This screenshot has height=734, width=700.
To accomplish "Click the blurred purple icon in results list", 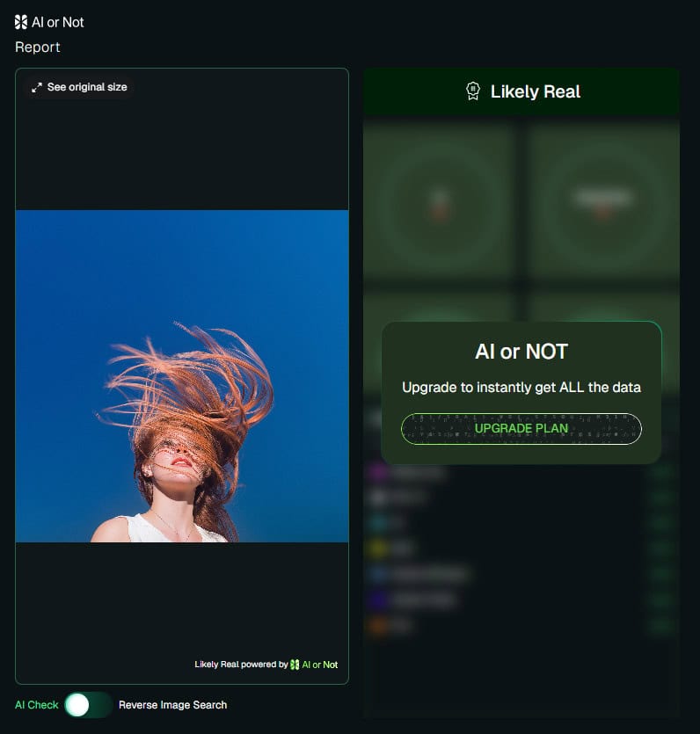I will (x=379, y=472).
